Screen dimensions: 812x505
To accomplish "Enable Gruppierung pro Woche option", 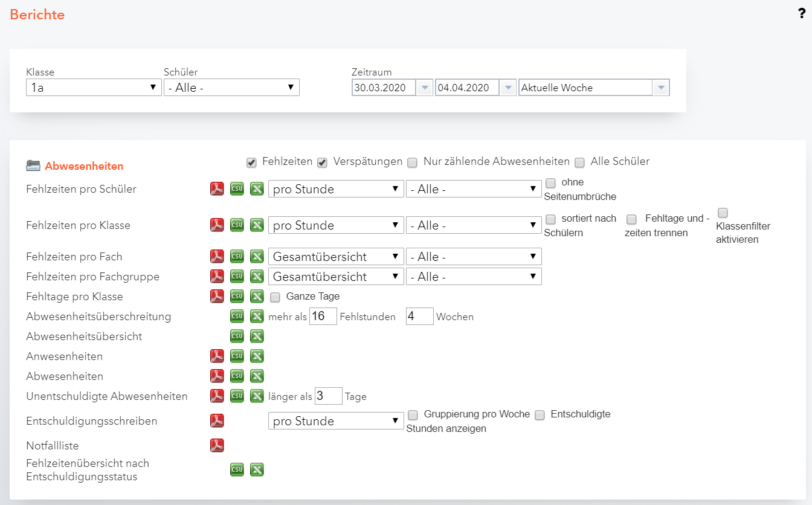I will click(413, 415).
